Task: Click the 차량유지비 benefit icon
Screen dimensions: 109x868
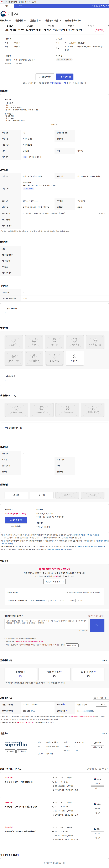Action: pyautogui.click(x=54, y=342)
